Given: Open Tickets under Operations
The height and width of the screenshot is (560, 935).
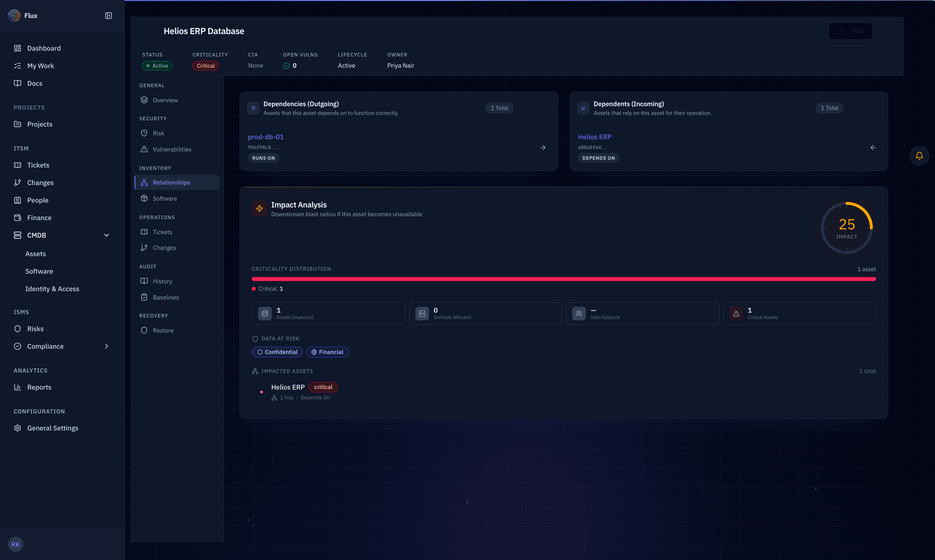Looking at the screenshot, I should click(177, 232).
